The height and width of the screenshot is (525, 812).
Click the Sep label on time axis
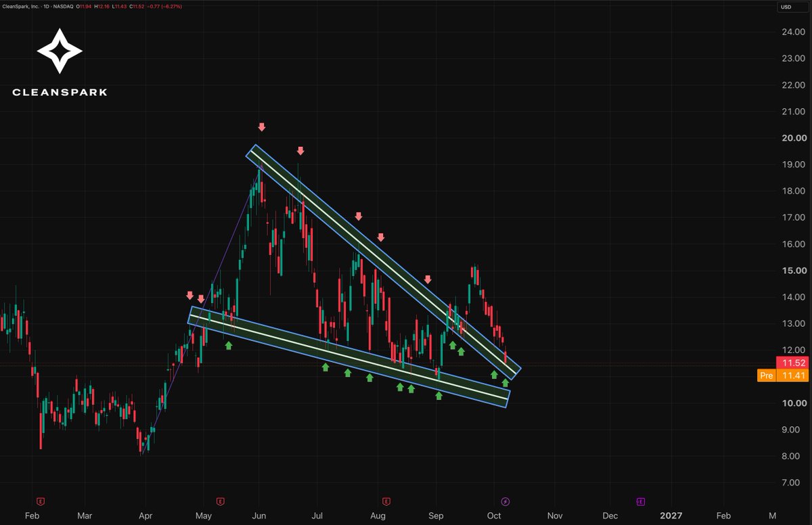click(436, 516)
